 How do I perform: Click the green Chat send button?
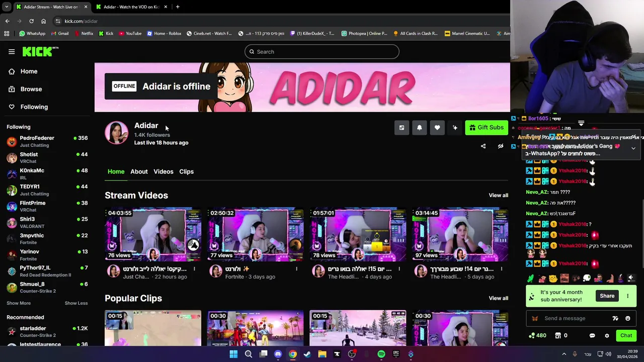626,335
